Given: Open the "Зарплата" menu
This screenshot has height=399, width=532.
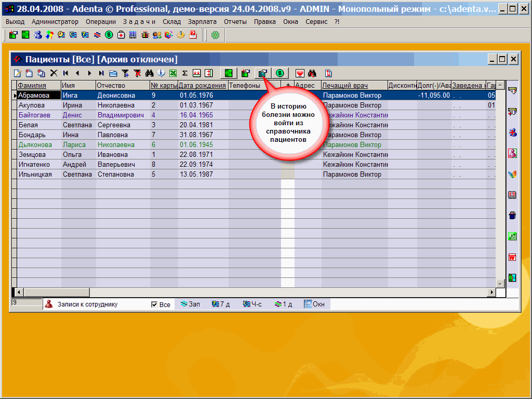Looking at the screenshot, I should pyautogui.click(x=203, y=21).
